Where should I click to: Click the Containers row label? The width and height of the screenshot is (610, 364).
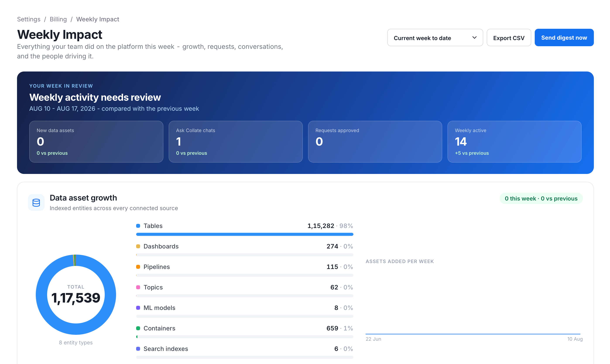pos(159,328)
